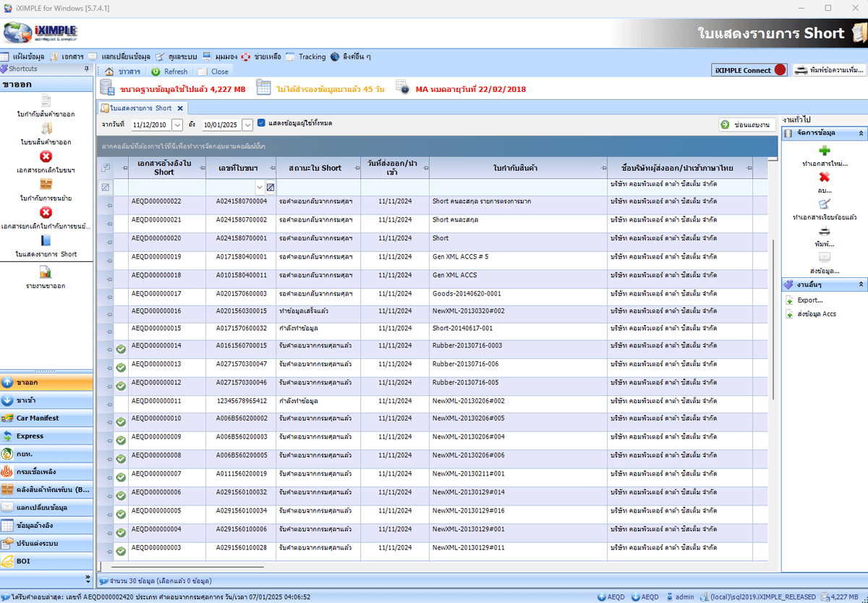Click the พิมพ์ข้อความเพิ่ม button
Image resolution: width=868 pixels, height=603 pixels.
click(830, 70)
